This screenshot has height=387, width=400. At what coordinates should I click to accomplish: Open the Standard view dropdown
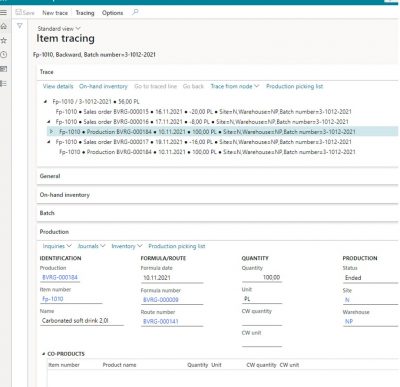point(59,29)
